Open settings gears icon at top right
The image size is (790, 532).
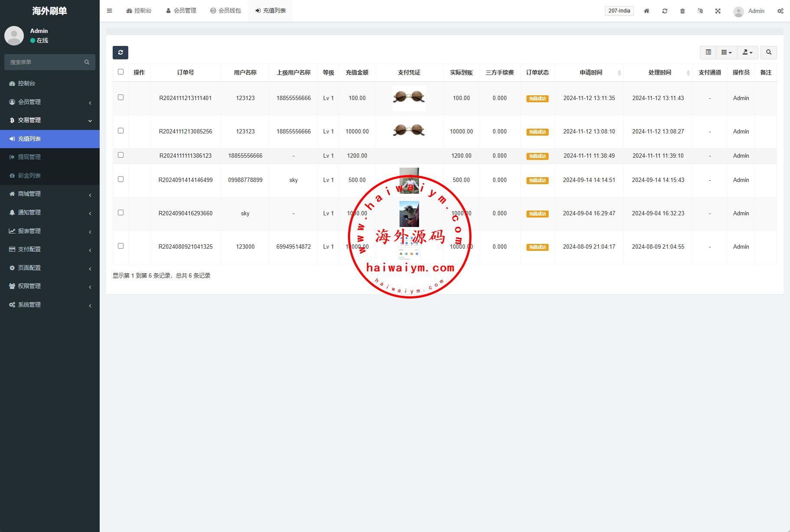780,11
